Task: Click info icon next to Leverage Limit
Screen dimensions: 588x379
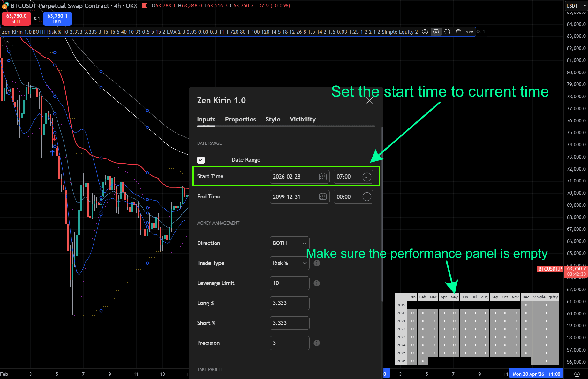Action: pyautogui.click(x=317, y=283)
